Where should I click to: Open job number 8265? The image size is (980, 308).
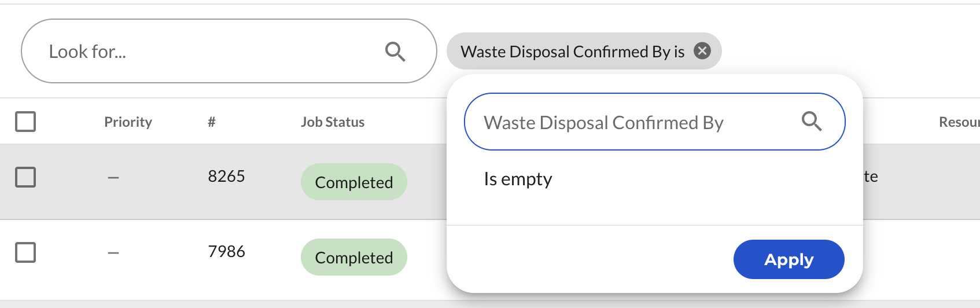pos(226,176)
